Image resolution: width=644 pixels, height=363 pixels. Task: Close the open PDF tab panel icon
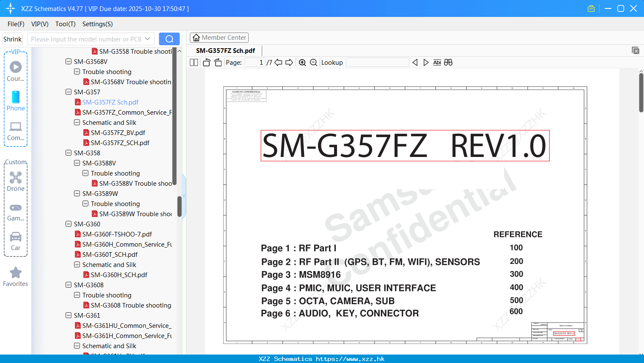click(635, 50)
